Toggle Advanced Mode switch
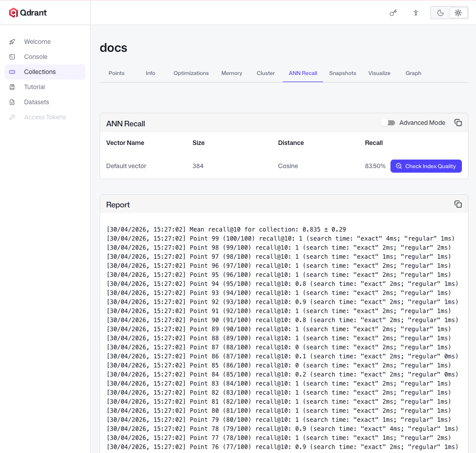476x453 pixels. click(x=388, y=123)
